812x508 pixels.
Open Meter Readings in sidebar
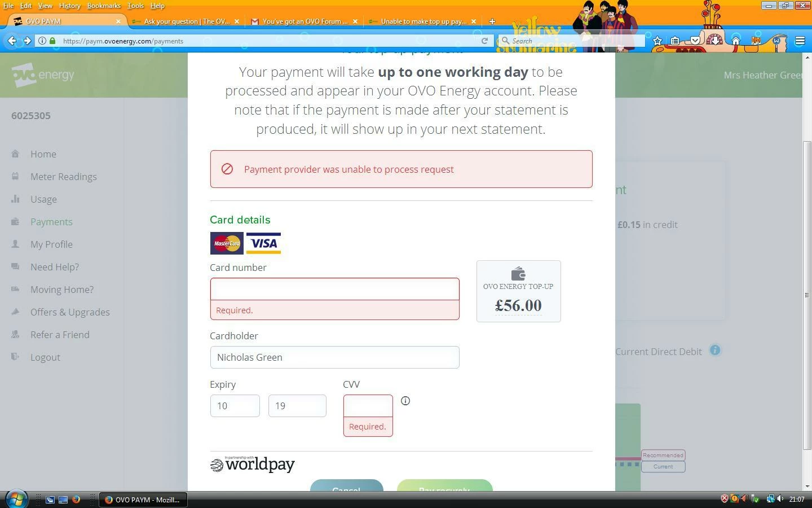pyautogui.click(x=64, y=177)
